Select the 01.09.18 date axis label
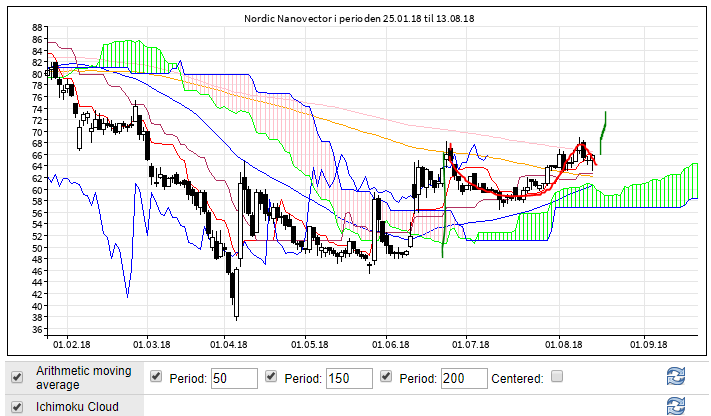 pyautogui.click(x=648, y=344)
